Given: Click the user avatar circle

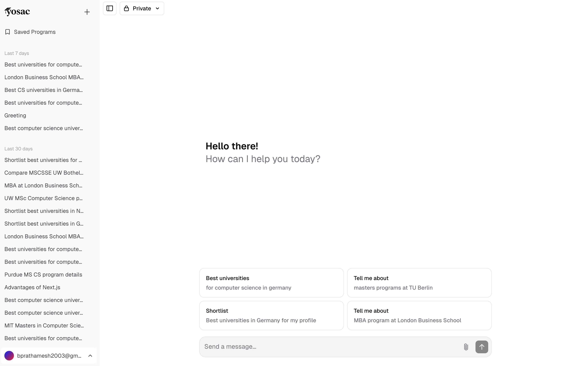Looking at the screenshot, I should tap(9, 356).
